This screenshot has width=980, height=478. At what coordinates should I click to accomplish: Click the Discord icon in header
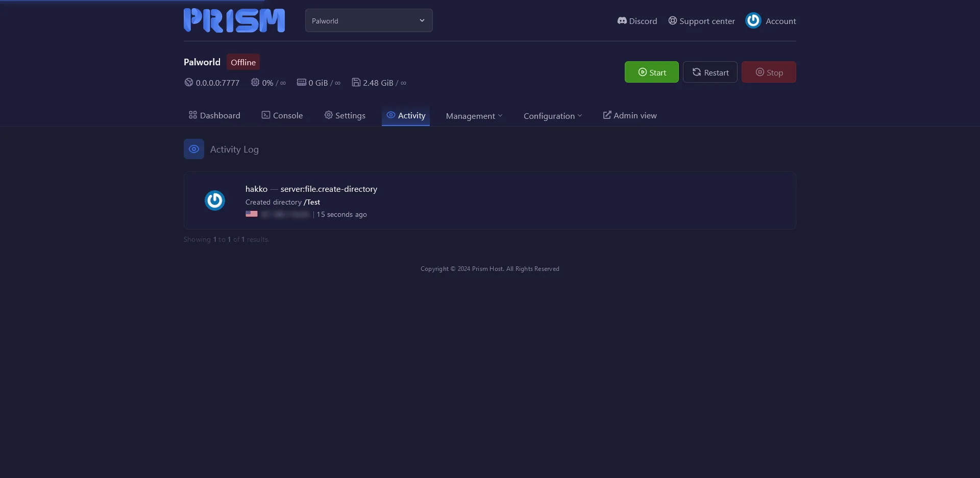pyautogui.click(x=622, y=21)
